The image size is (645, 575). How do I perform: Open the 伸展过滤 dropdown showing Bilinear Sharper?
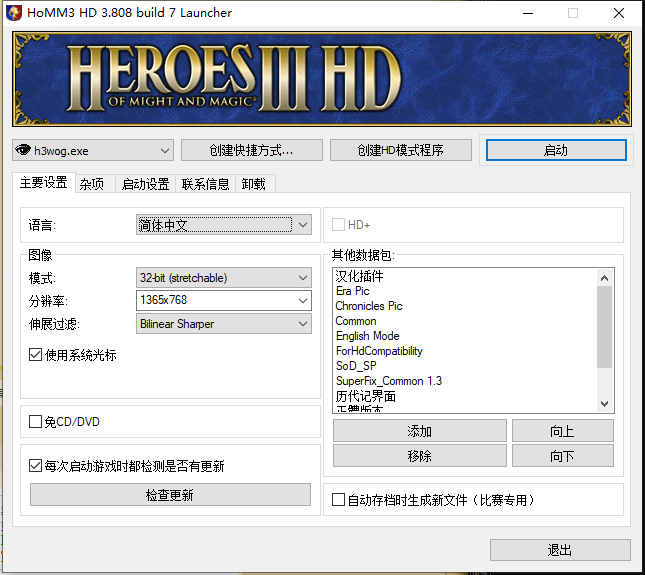click(x=224, y=324)
